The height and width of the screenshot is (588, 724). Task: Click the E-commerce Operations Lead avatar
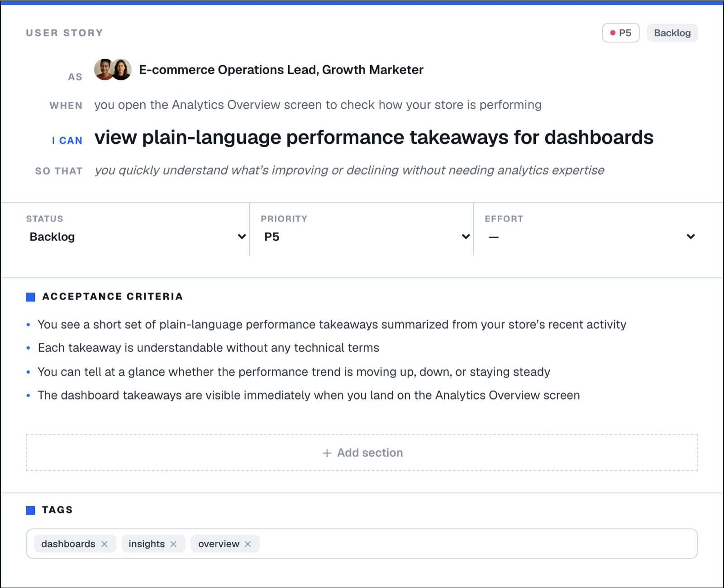(104, 70)
